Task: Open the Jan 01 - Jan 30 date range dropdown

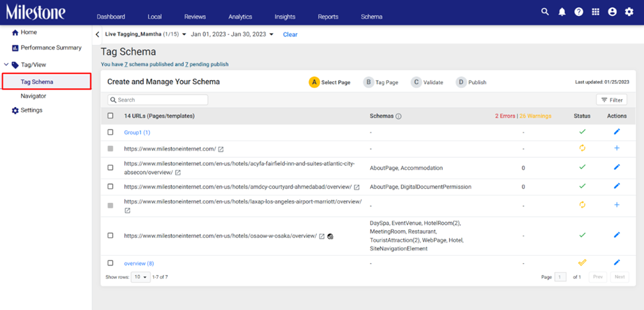Action: coord(232,34)
